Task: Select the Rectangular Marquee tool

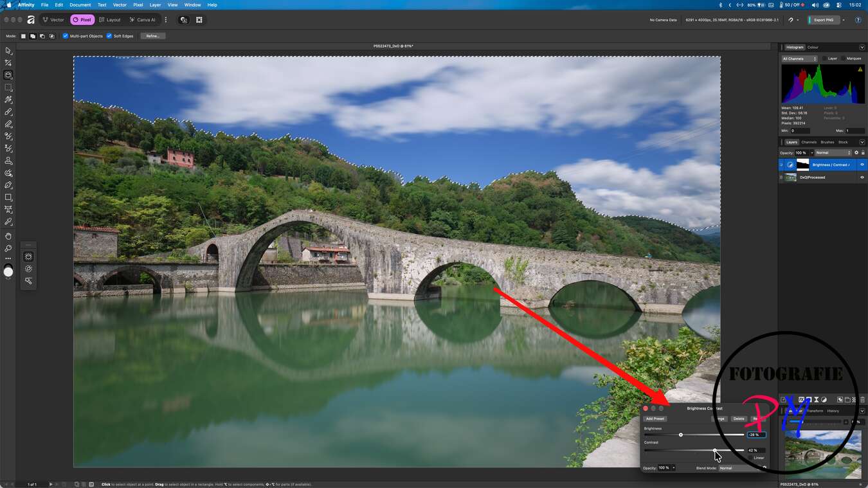Action: click(x=8, y=87)
